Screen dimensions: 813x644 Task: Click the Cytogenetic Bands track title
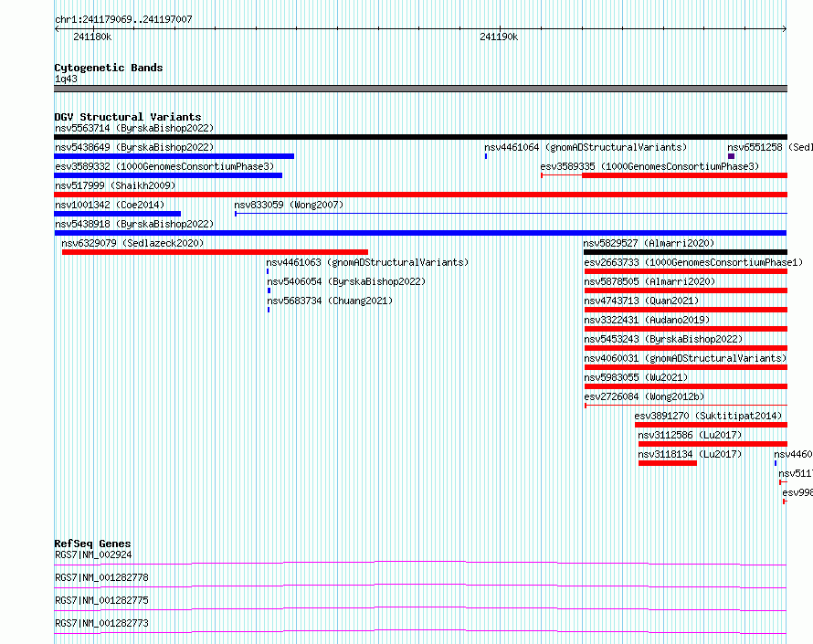point(109,68)
